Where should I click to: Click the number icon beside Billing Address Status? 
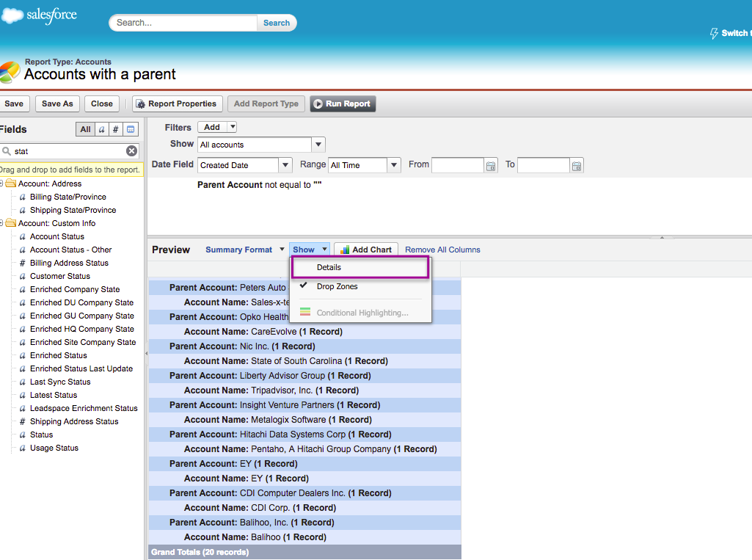click(x=22, y=263)
